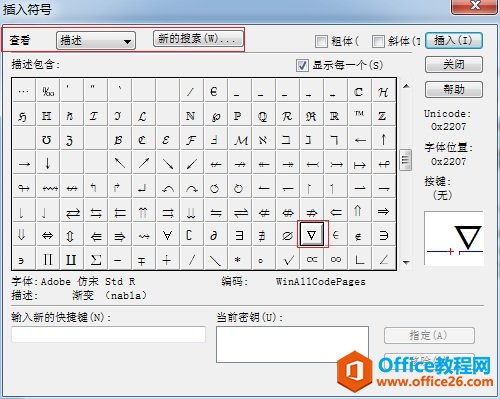Pick the element-of ∈ symbol

[336, 235]
